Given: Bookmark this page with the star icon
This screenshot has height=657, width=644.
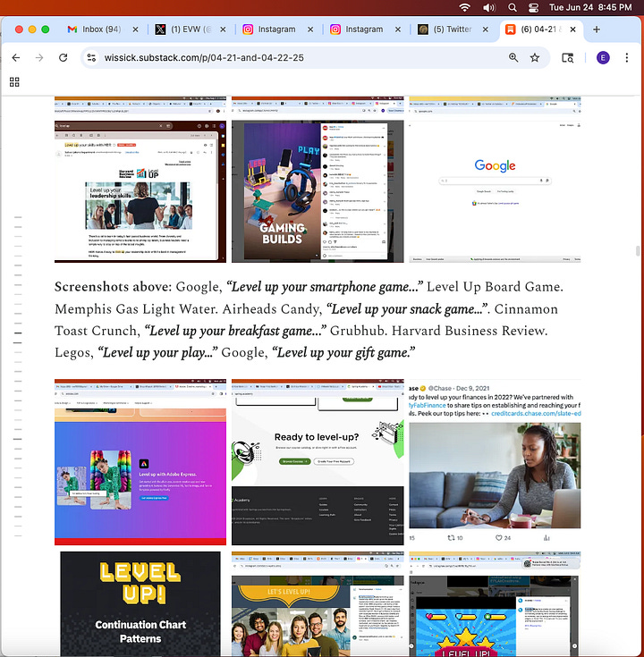Looking at the screenshot, I should coord(535,58).
